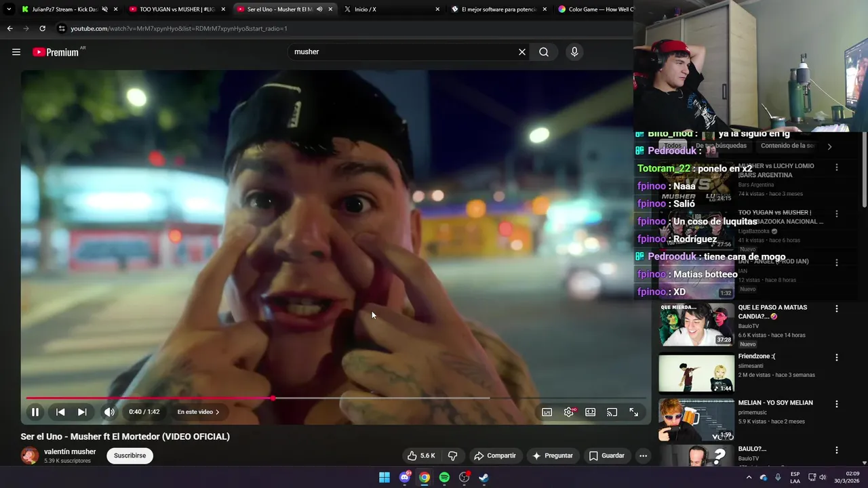Click the Preguntar button
The image size is (868, 488).
click(553, 455)
